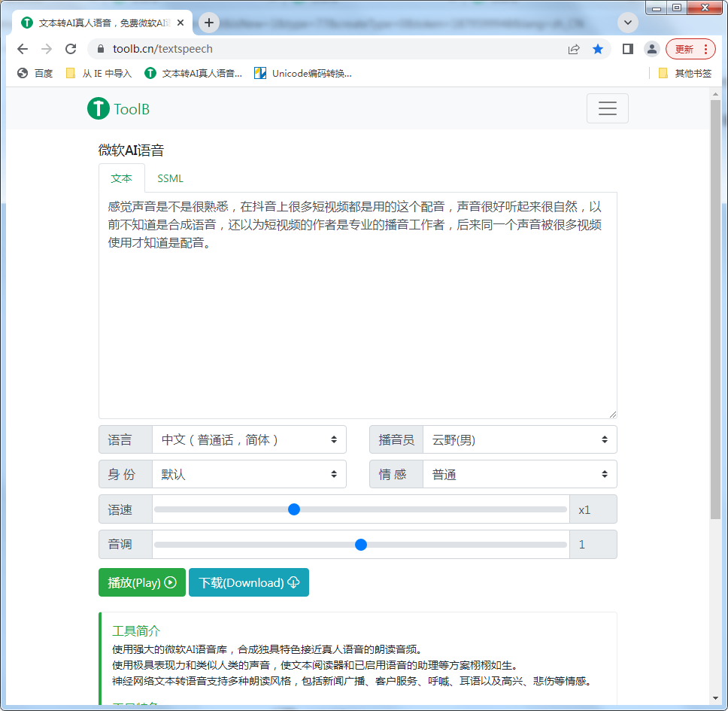Open the hamburger navigation menu

tap(607, 108)
